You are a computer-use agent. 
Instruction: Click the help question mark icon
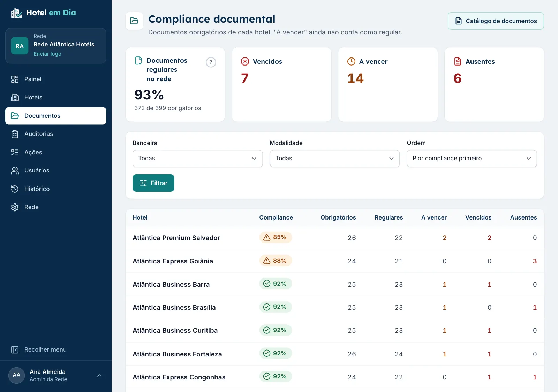[x=211, y=62]
